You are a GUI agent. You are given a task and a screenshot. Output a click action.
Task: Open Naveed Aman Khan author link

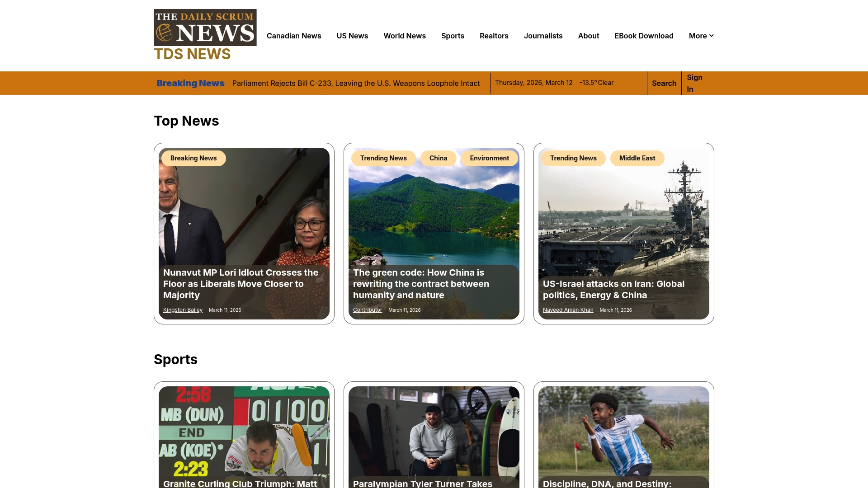point(568,310)
